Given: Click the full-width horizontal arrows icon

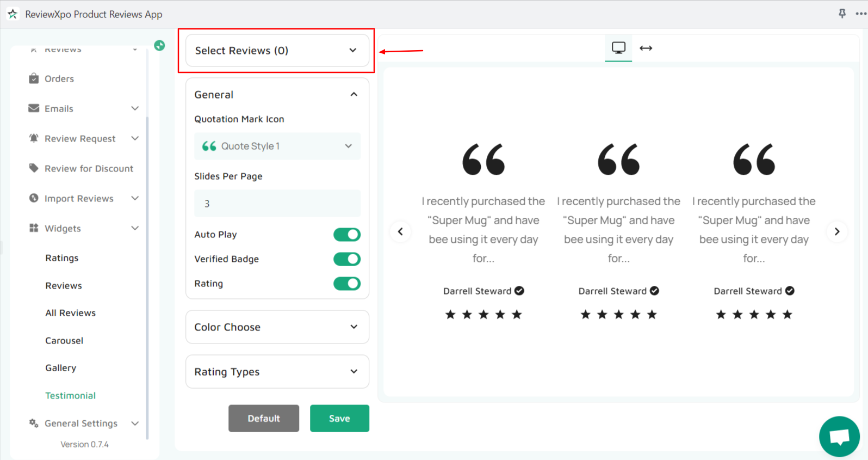Looking at the screenshot, I should pos(646,48).
